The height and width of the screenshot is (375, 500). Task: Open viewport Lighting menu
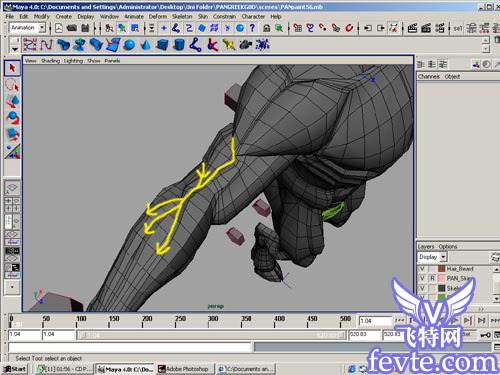[x=73, y=61]
